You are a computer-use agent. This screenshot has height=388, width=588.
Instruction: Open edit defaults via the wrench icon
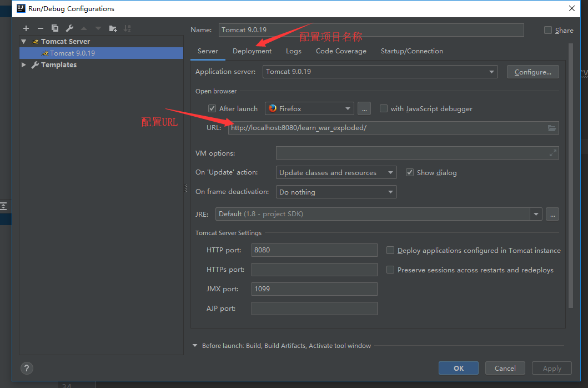tap(69, 28)
